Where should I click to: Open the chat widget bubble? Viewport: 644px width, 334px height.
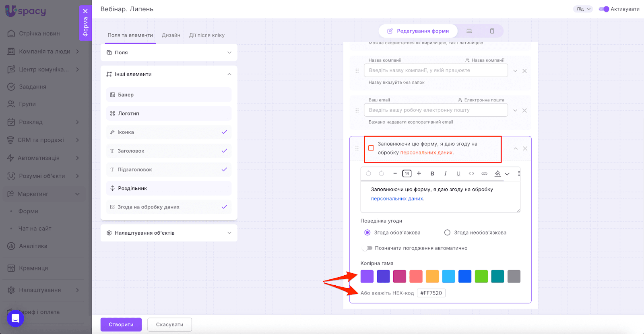[15, 319]
